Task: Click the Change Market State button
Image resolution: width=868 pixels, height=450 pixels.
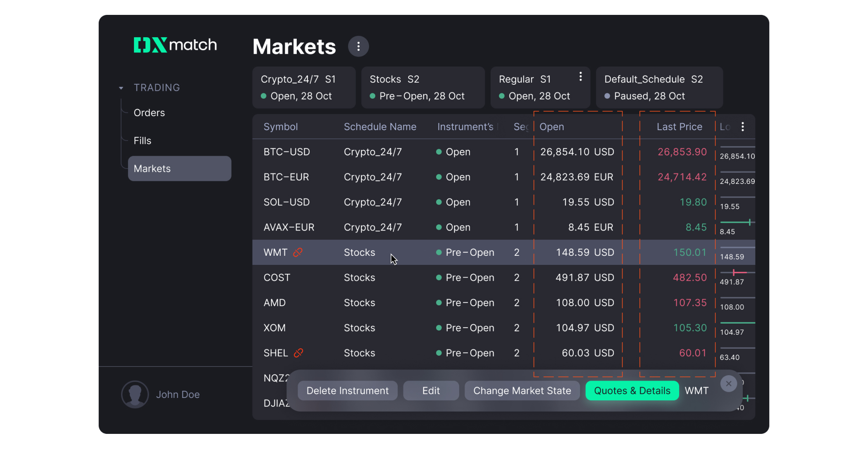Action: pos(522,390)
